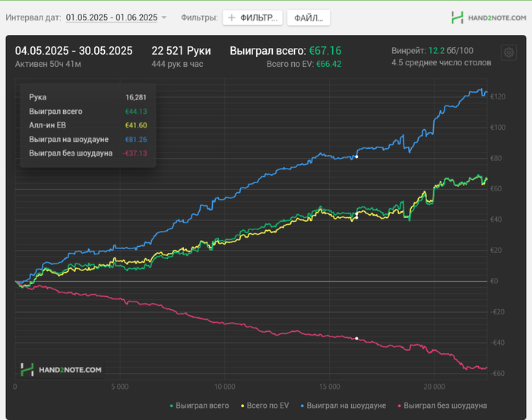Expand the date interval dropdown arrow
Viewport: 532px width, 420px height.
[164, 17]
